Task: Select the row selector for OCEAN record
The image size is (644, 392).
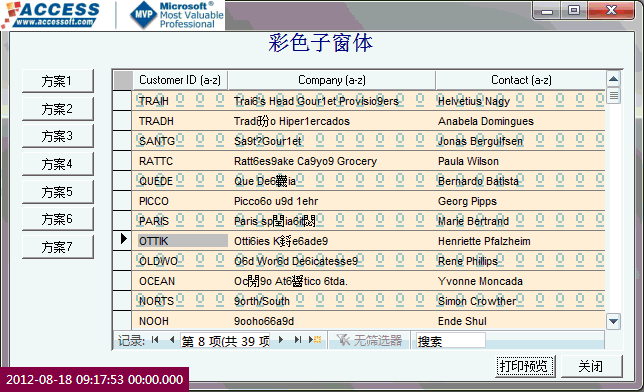Action: coord(122,281)
